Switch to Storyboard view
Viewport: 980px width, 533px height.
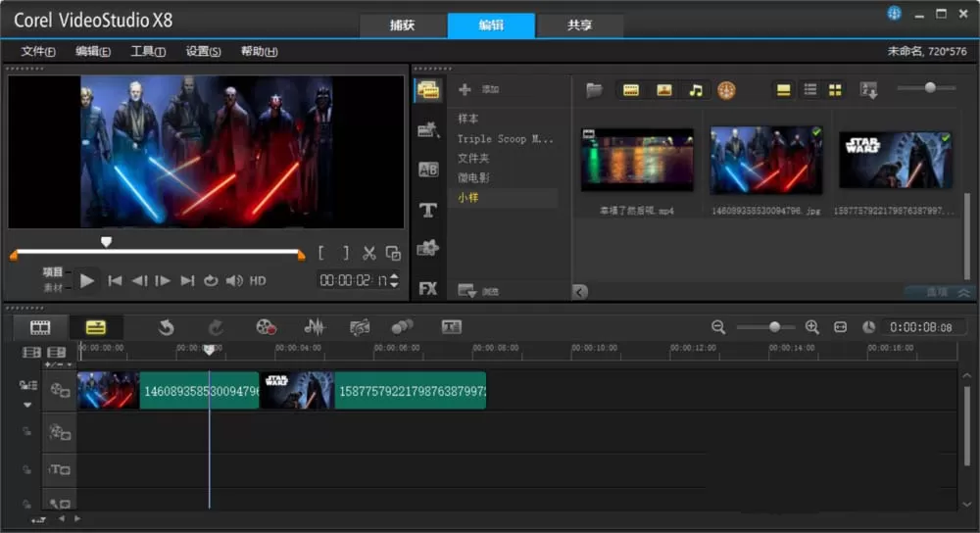tap(40, 327)
